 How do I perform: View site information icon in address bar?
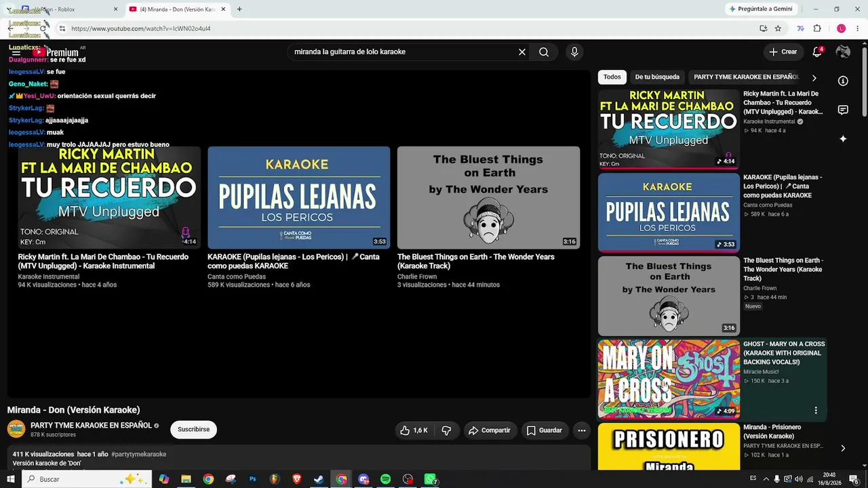[x=62, y=28]
